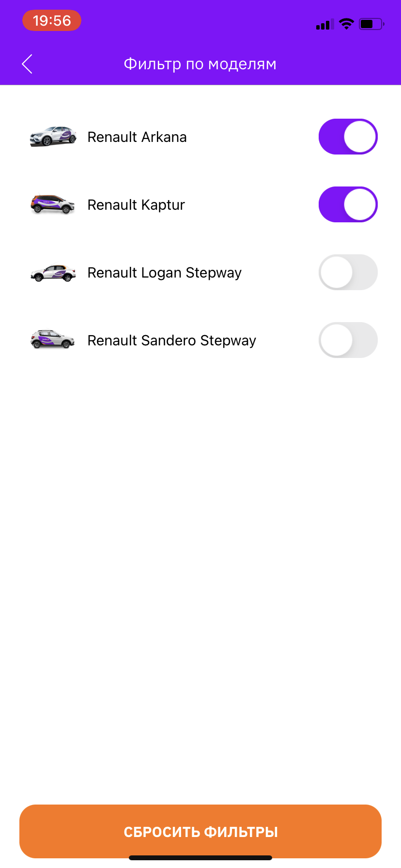The height and width of the screenshot is (868, 401).
Task: Tap the battery status icon
Action: click(371, 24)
